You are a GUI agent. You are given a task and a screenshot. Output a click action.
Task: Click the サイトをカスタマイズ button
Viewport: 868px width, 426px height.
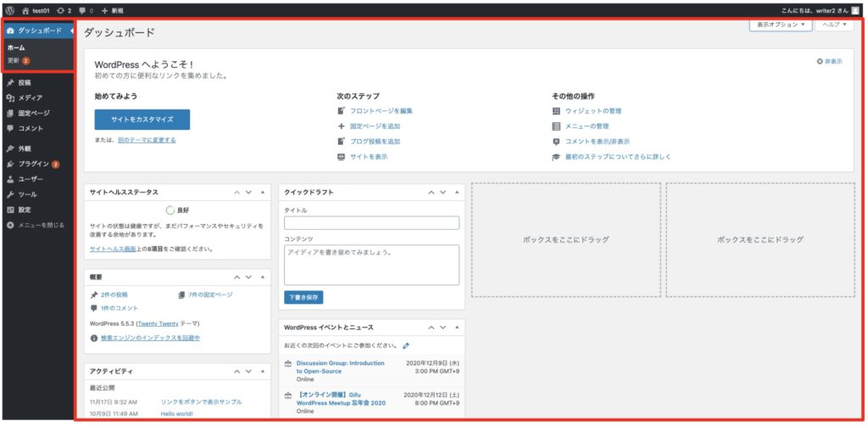click(x=142, y=119)
